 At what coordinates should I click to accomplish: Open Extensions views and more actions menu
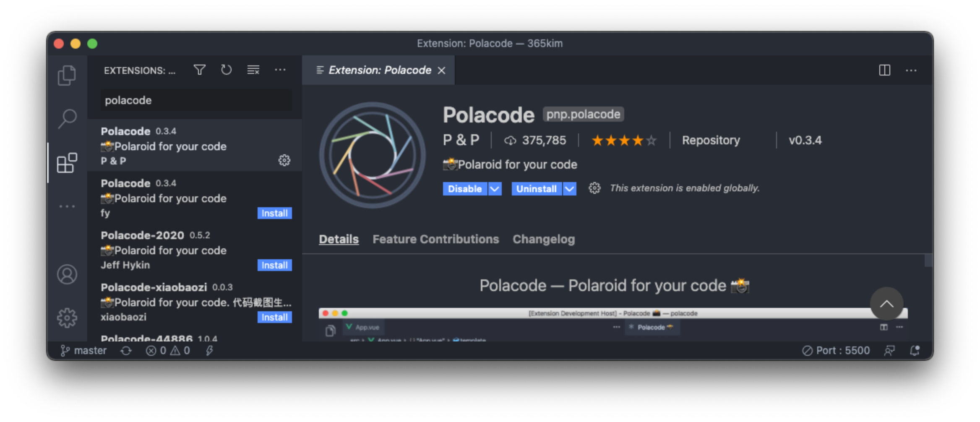coord(280,70)
